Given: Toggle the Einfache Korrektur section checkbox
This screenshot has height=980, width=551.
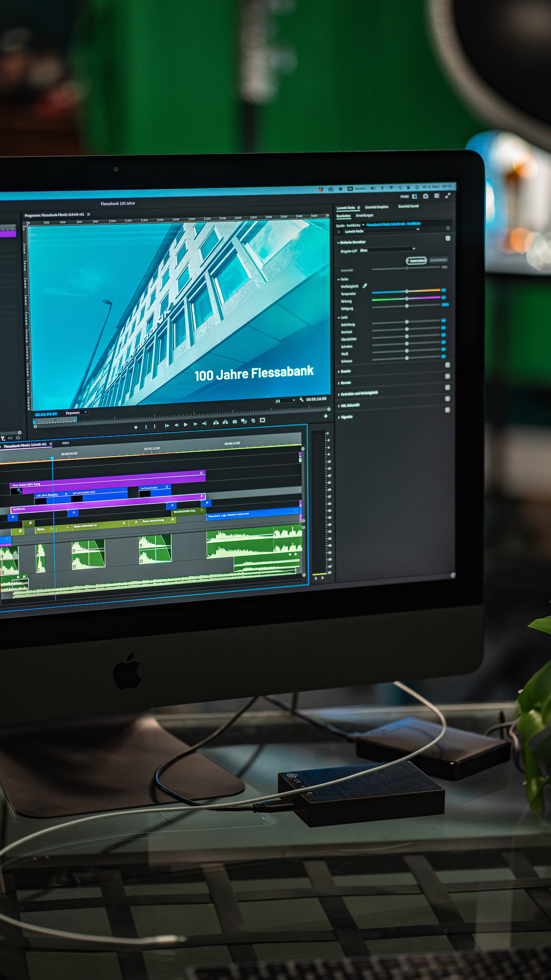Looking at the screenshot, I should click(x=448, y=238).
